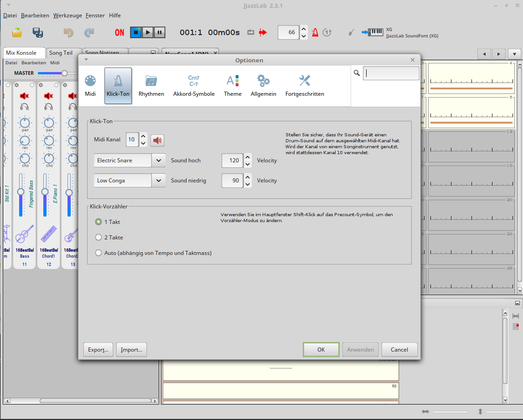Screen dimensions: 523x420
Task: Switch to the Song Teil tab
Action: 61,53
